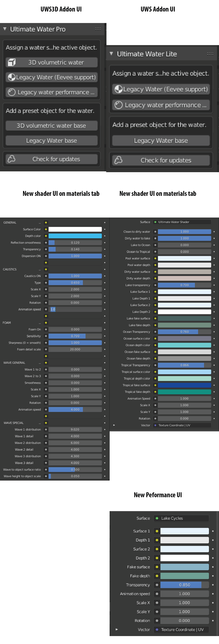Click Legacy Water base in Lite panel
Viewport: 219px width, 644px height.
(161, 140)
